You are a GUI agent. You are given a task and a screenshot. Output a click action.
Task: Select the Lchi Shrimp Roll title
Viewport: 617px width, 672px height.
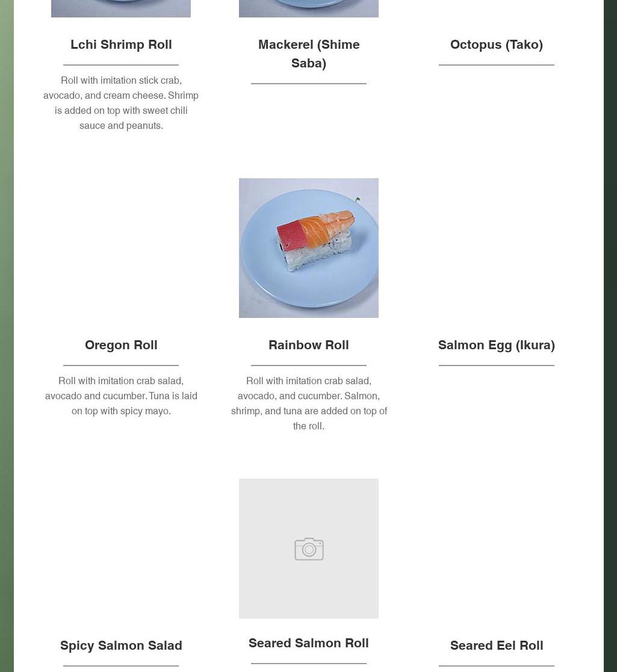[x=121, y=45]
